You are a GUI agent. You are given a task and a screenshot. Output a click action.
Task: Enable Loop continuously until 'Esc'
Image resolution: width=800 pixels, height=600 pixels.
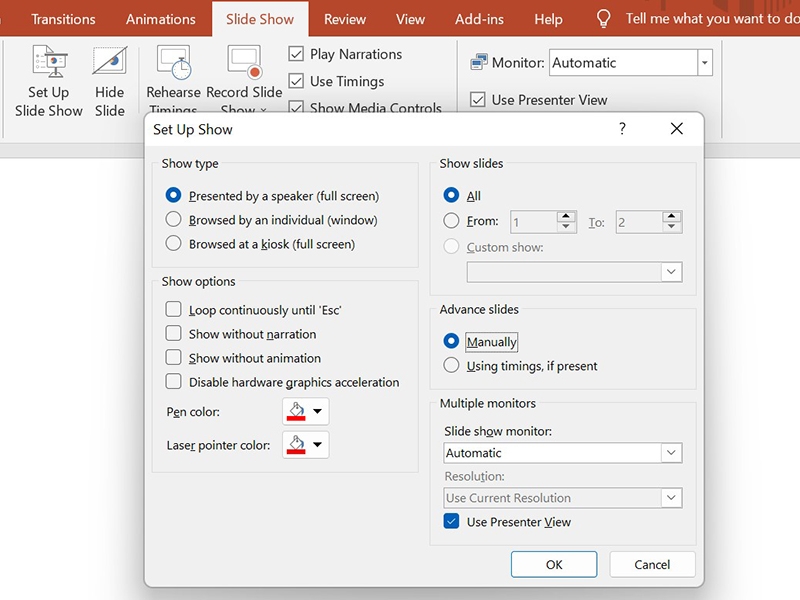pyautogui.click(x=172, y=310)
